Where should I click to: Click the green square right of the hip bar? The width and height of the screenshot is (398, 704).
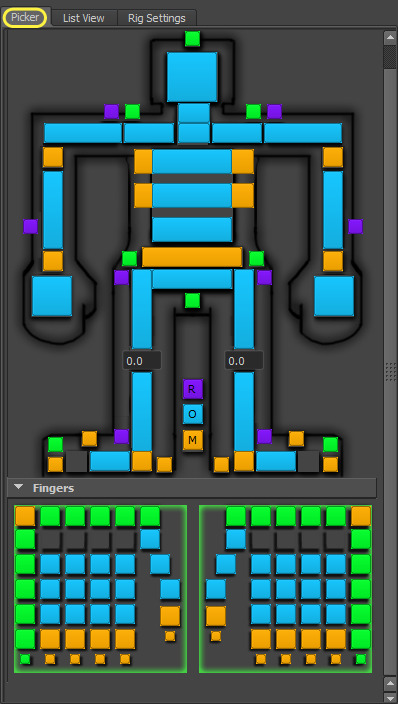[x=256, y=259]
